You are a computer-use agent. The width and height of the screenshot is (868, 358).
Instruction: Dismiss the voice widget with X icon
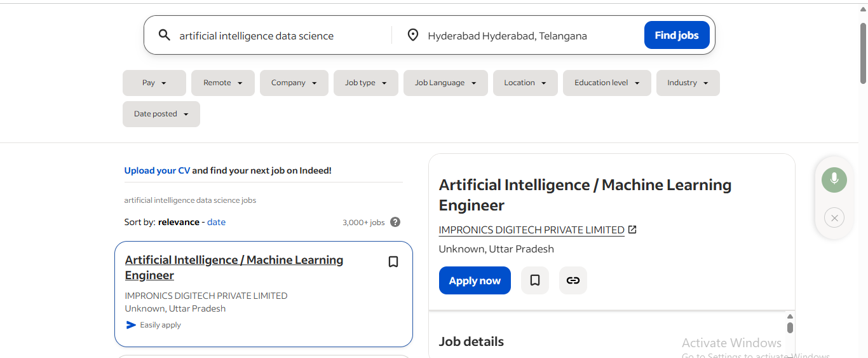(834, 218)
